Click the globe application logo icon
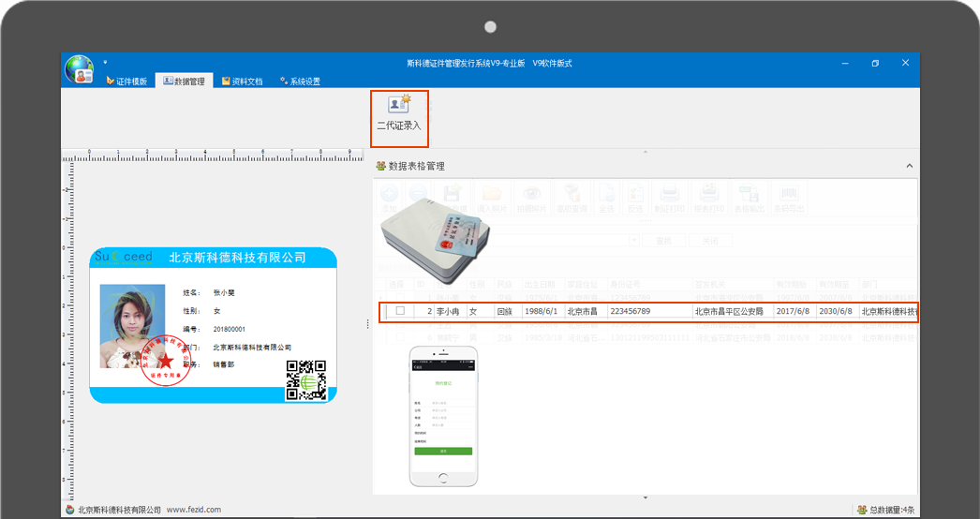 pos(80,69)
